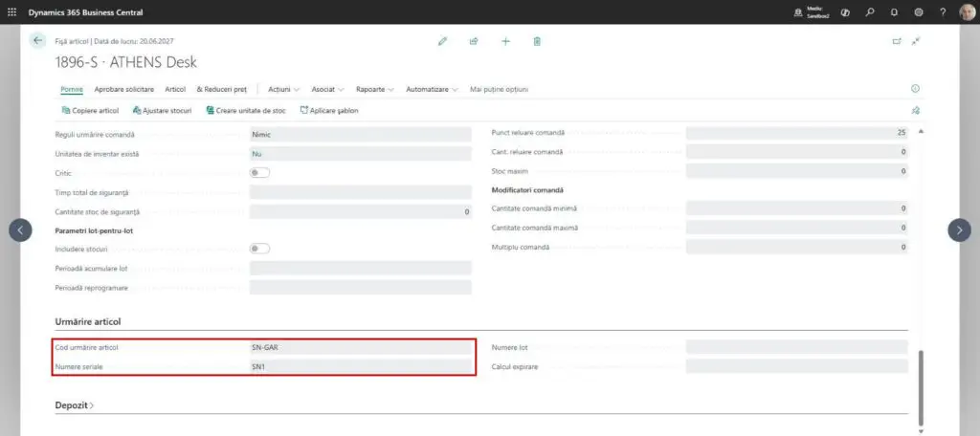
Task: Click the Stoc maxim field
Action: coord(797,171)
